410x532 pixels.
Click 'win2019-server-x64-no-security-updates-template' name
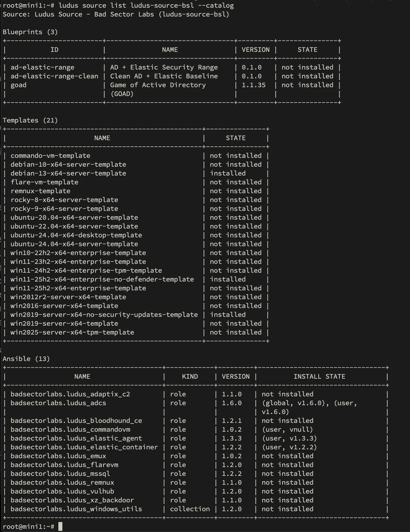click(x=104, y=315)
